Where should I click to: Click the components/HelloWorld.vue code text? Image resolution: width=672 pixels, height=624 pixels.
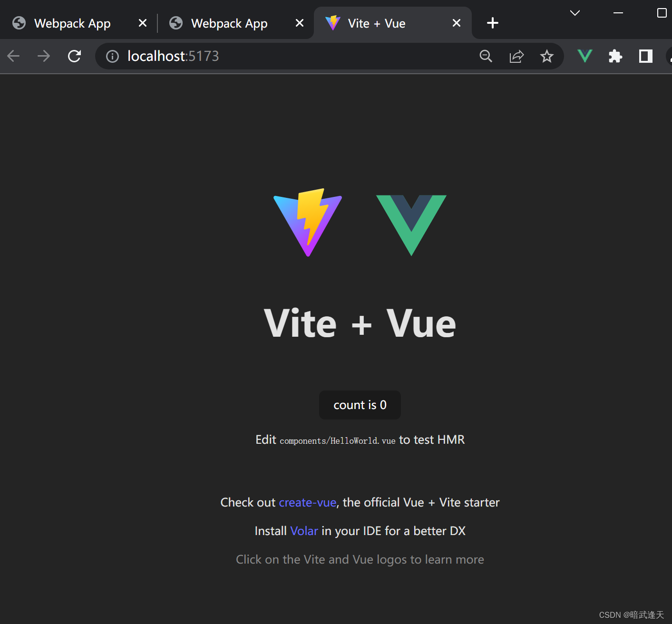[x=338, y=441]
